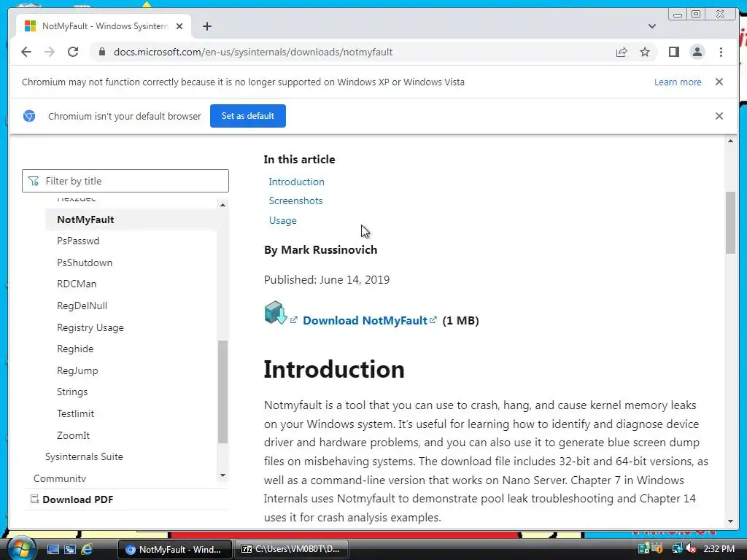Close the NotMyFault tab
This screenshot has width=747, height=560.
click(179, 26)
